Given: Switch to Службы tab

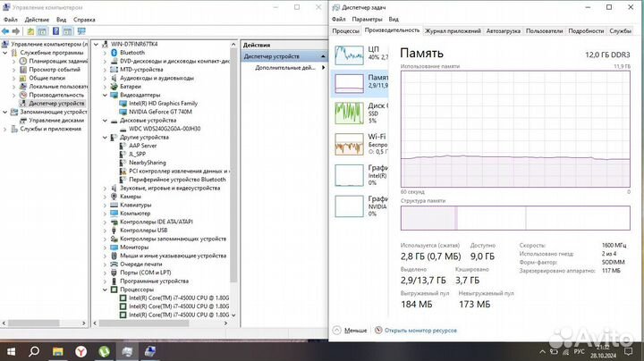Looking at the screenshot, I should (620, 30).
